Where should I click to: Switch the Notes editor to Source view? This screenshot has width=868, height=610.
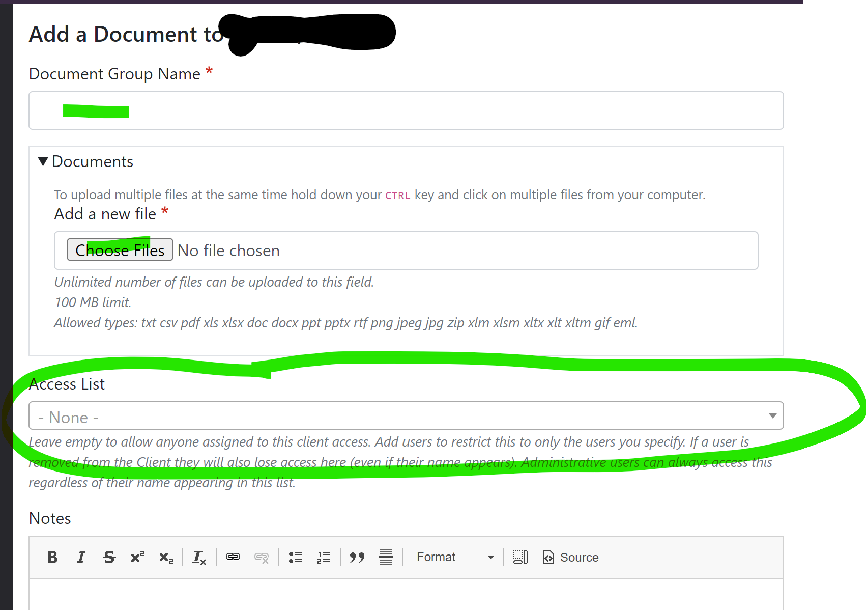[x=570, y=557]
